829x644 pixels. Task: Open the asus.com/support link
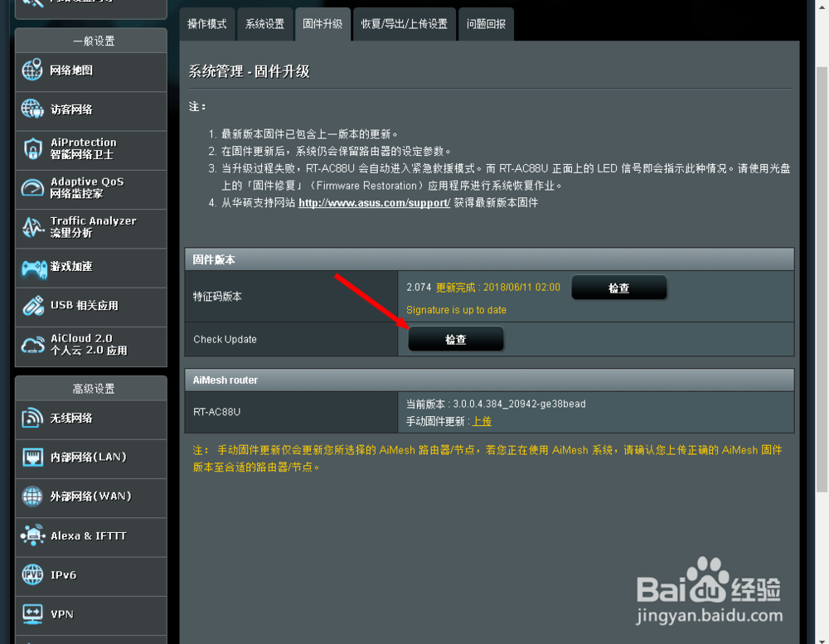(375, 202)
